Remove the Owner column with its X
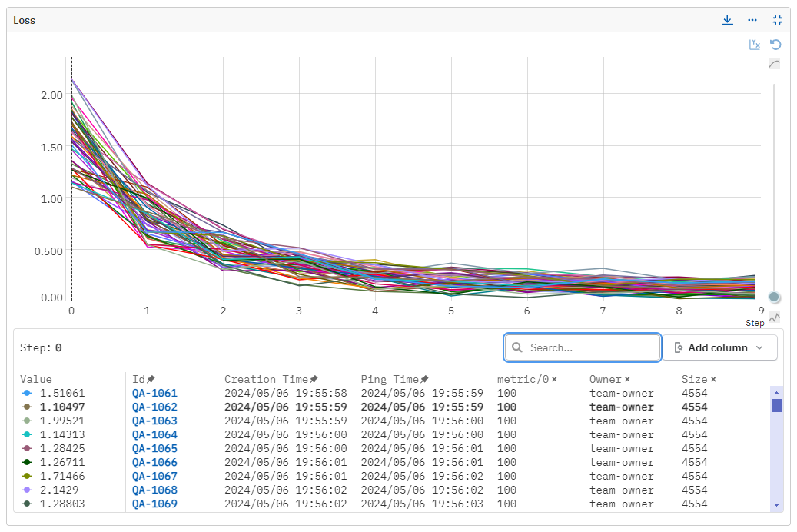Screen dimensions: 797x532 tap(628, 378)
